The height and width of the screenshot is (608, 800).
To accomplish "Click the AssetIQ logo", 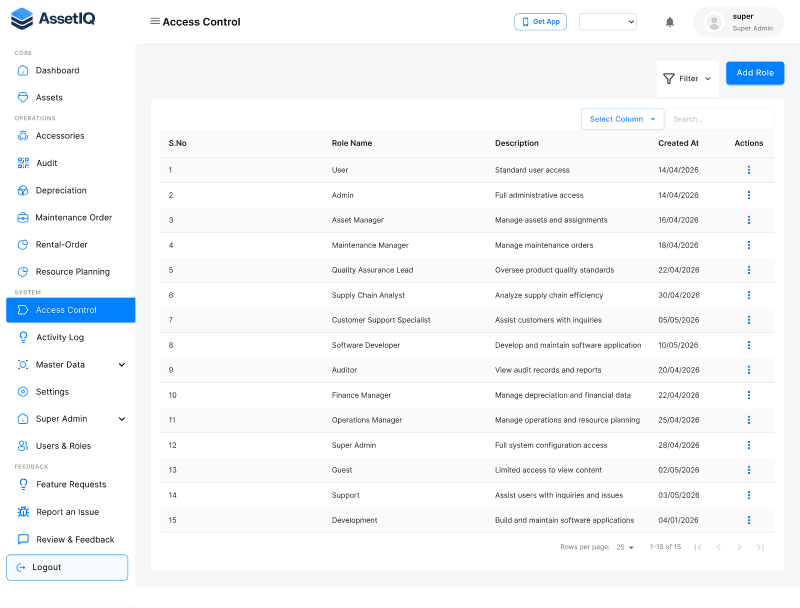I will tap(53, 18).
